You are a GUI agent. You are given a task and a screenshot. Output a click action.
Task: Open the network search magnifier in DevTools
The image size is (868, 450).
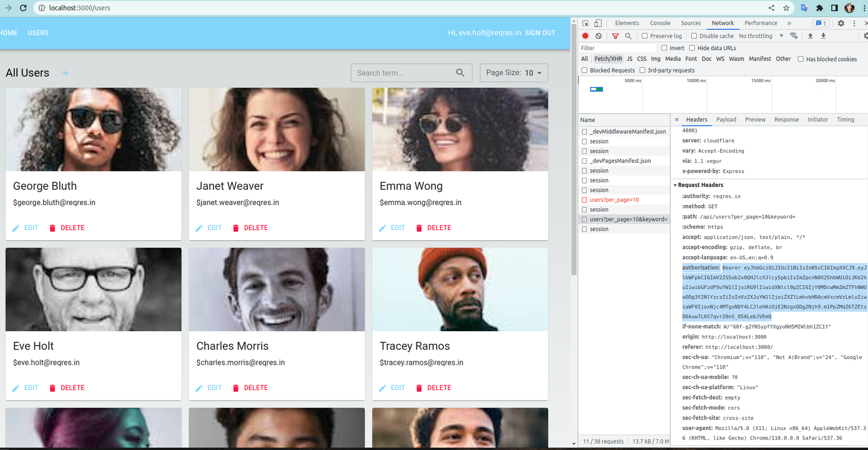[x=628, y=36]
